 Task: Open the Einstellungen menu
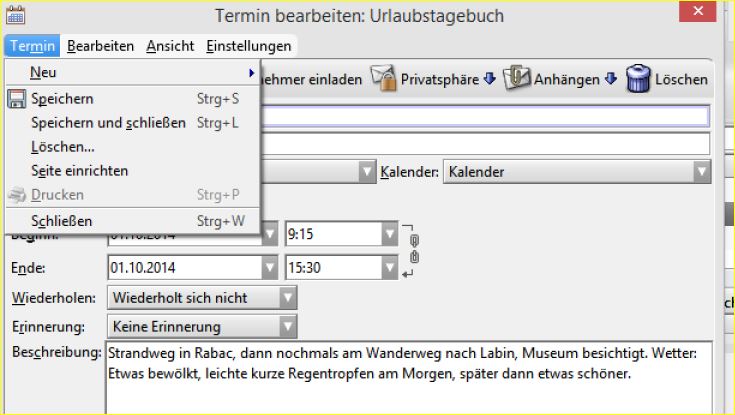[x=248, y=46]
